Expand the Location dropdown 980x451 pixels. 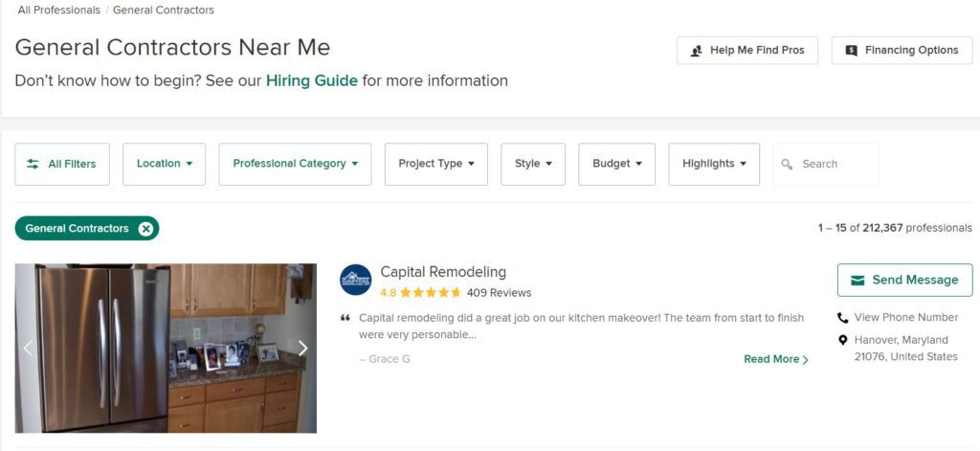pyautogui.click(x=164, y=164)
